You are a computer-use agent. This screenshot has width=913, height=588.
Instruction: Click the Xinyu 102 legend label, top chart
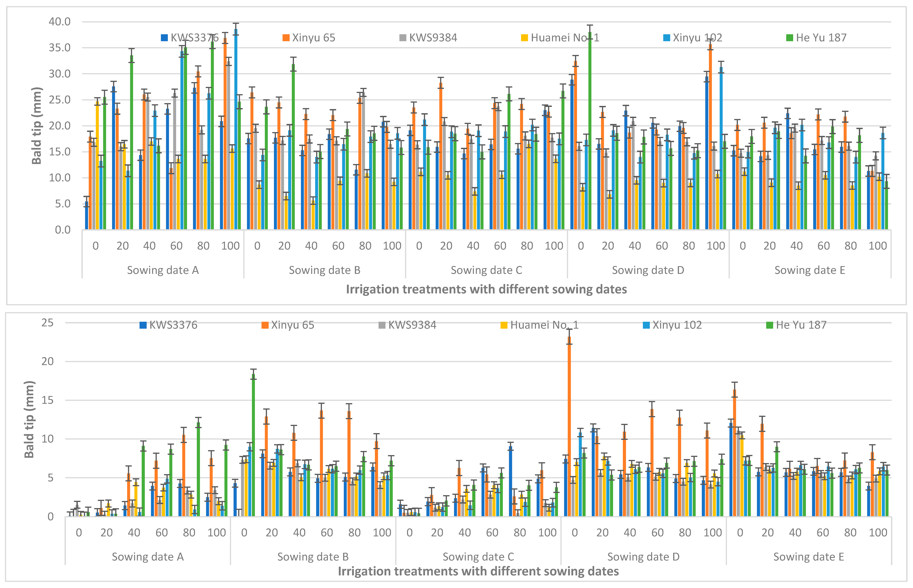697,38
